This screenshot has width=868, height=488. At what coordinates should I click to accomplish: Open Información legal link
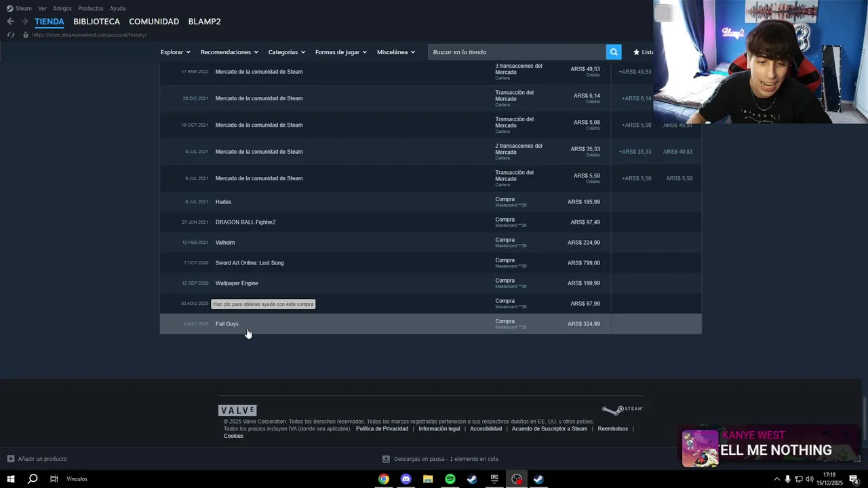tap(439, 429)
